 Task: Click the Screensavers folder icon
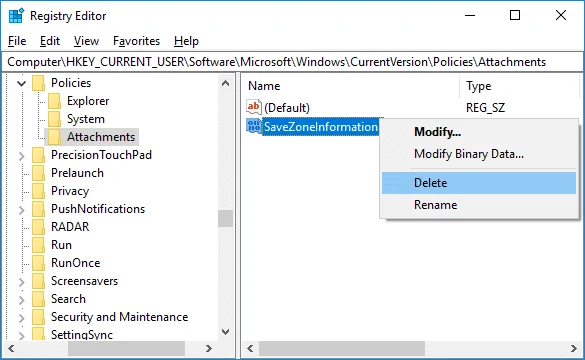38,281
